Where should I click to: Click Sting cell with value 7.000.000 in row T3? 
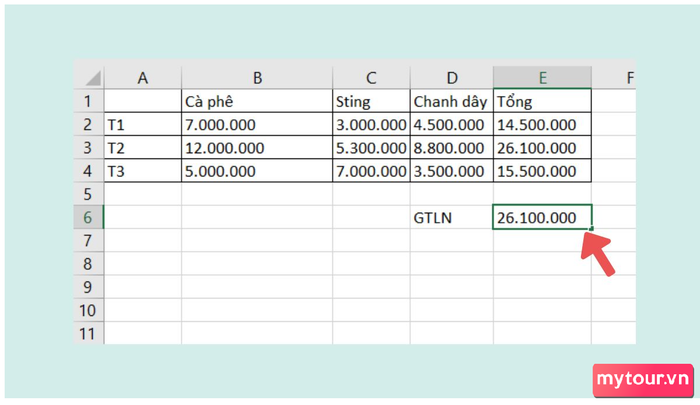(371, 171)
